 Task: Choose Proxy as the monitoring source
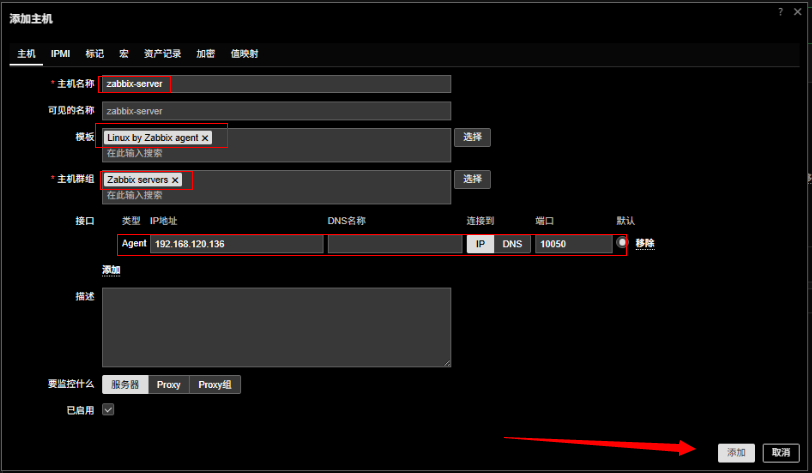click(x=168, y=385)
